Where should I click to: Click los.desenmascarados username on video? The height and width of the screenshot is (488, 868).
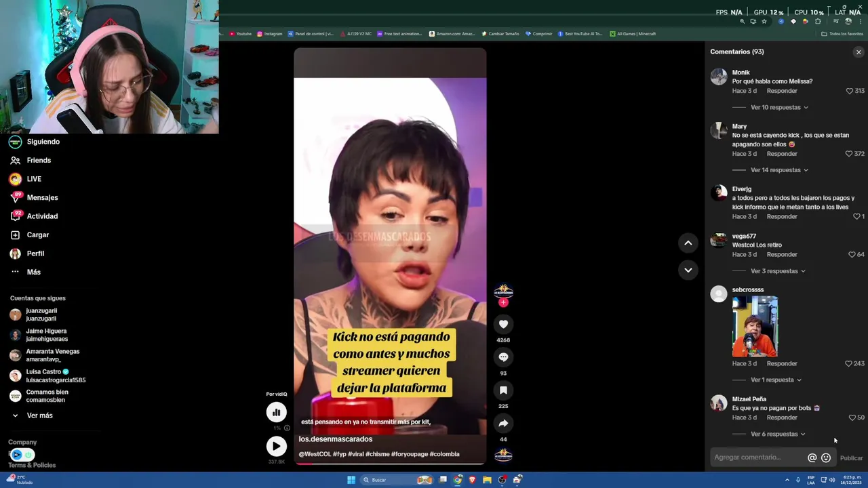pyautogui.click(x=336, y=439)
